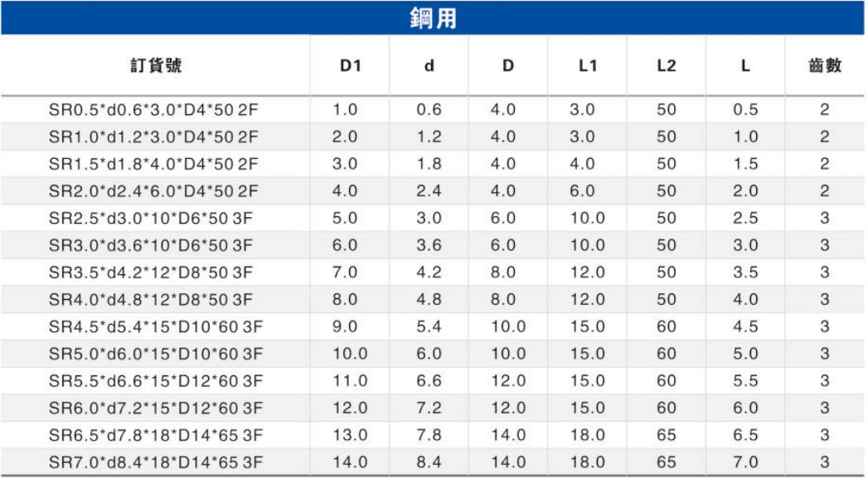This screenshot has width=868, height=478.
Task: Click the L1 column header
Action: coord(587,65)
